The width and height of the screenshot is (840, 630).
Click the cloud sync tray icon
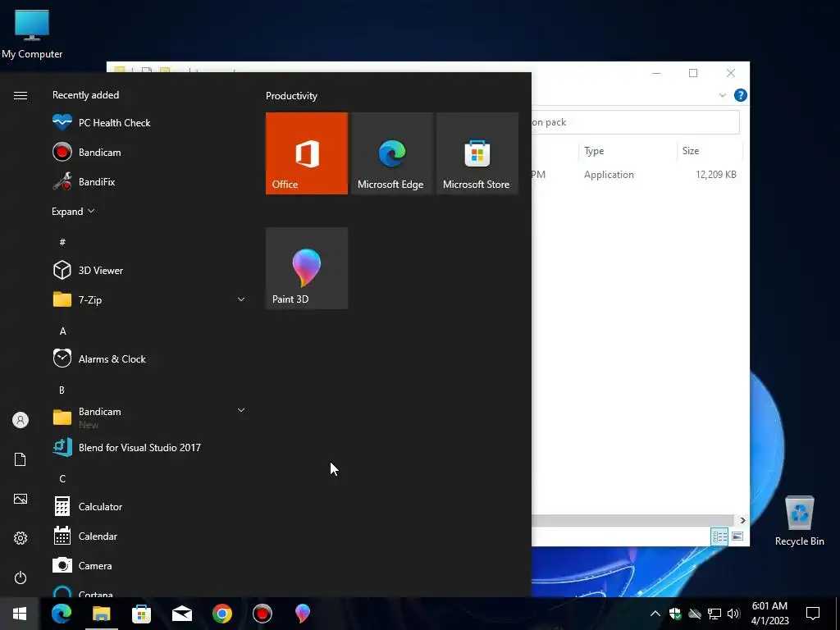(x=694, y=614)
